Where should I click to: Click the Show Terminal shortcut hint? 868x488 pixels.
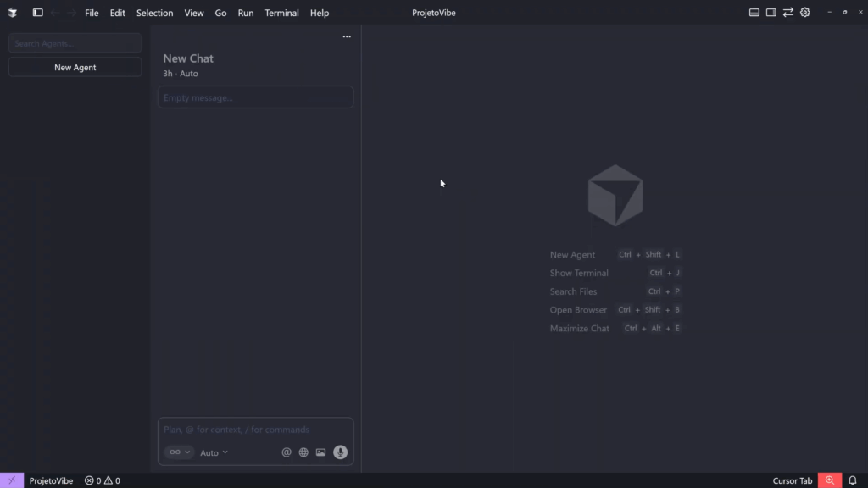point(615,273)
